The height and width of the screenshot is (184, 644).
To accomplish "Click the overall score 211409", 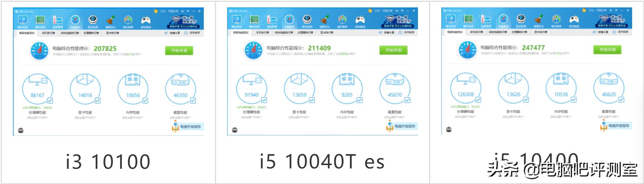I will [319, 48].
